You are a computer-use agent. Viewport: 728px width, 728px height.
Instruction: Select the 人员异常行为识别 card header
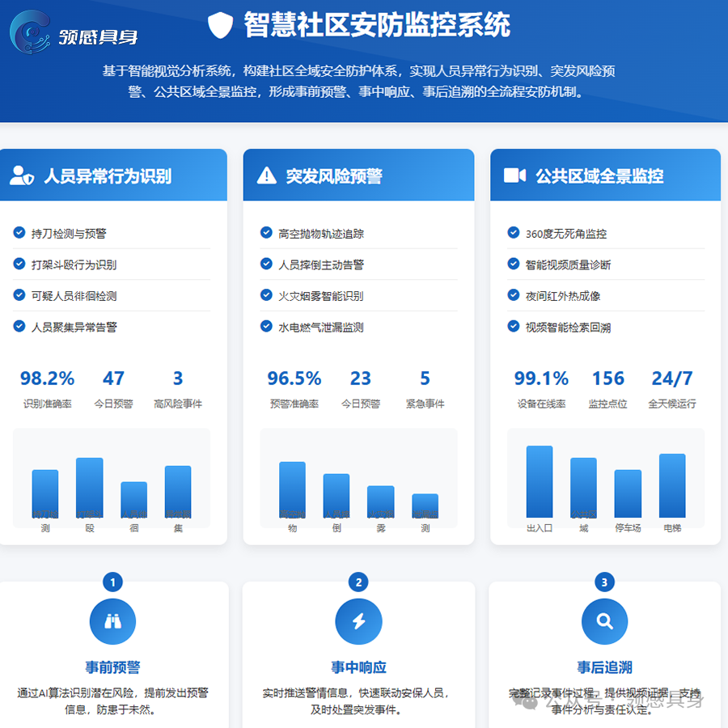click(113, 175)
